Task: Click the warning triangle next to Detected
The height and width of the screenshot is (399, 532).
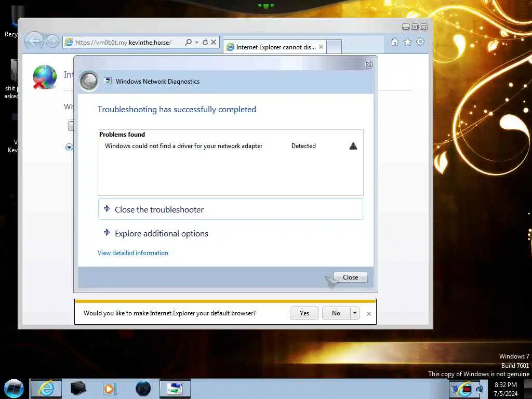Action: click(353, 146)
